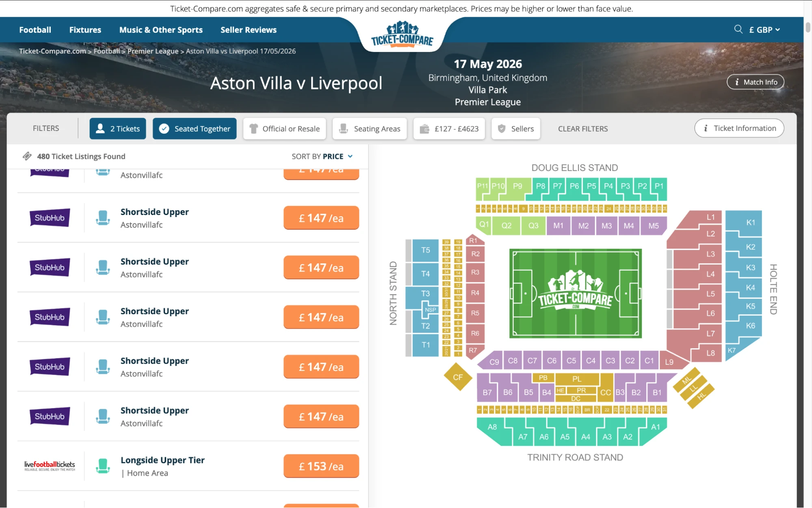Image resolution: width=812 pixels, height=508 pixels.
Task: Click the livefootballtickets seller logo
Action: point(49,465)
